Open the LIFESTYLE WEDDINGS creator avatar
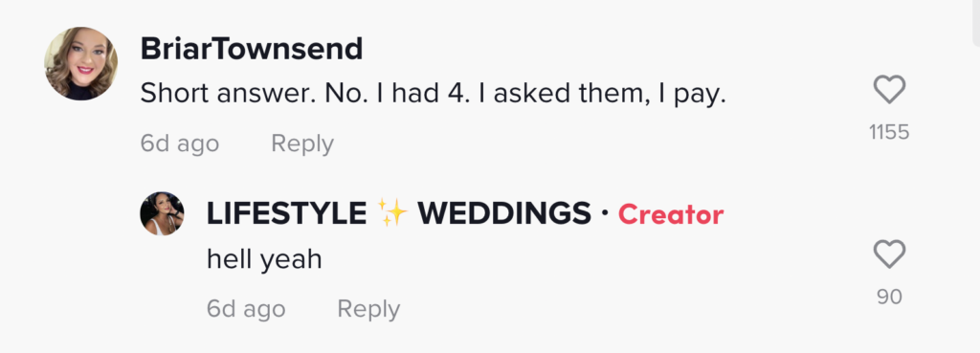Image resolution: width=980 pixels, height=353 pixels. click(x=162, y=213)
